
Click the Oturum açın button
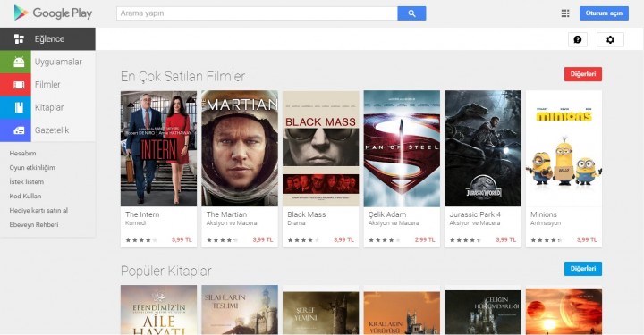(604, 13)
